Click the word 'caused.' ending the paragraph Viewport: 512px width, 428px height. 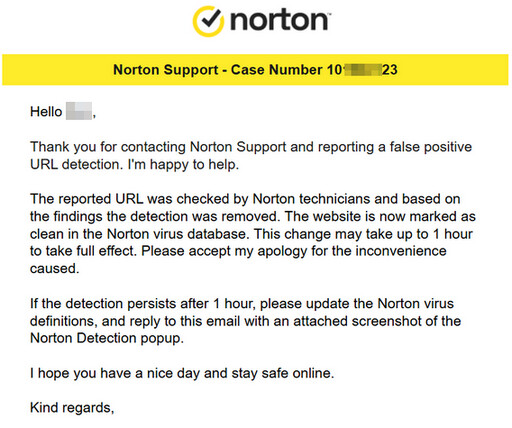point(55,269)
